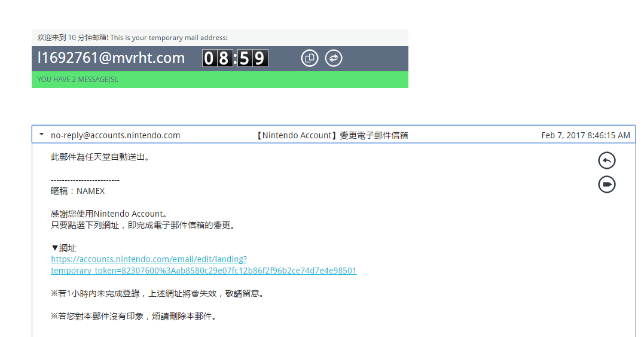Click the refresh/new address icon
The height and width of the screenshot is (337, 644).
[334, 58]
